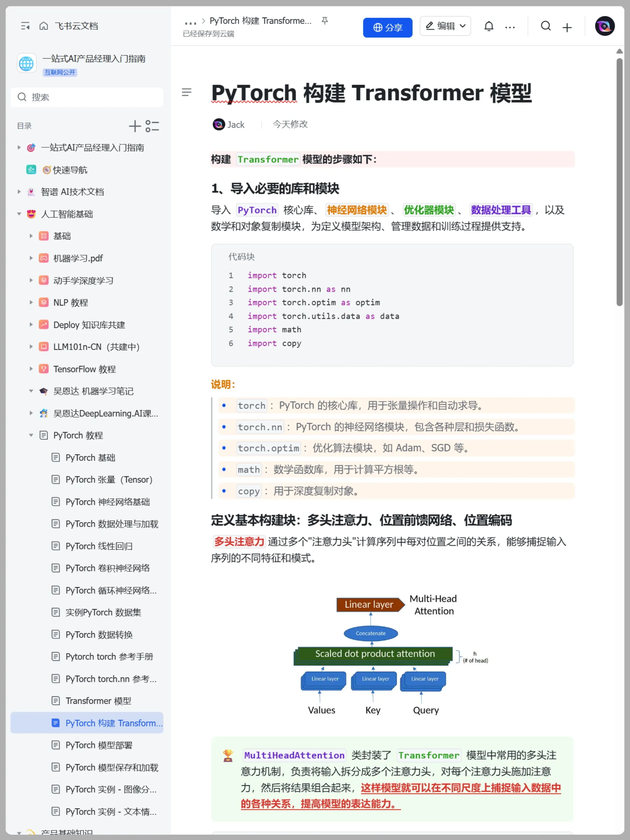Viewport: 630px width, 840px height.
Task: Open the user avatar profile menu
Action: point(605,26)
